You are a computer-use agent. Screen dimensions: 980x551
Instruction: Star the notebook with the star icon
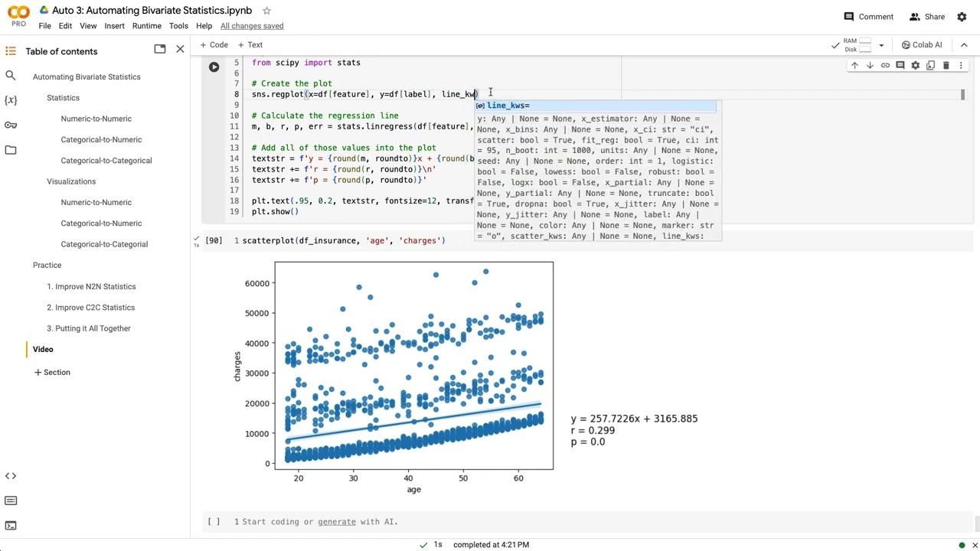coord(266,11)
